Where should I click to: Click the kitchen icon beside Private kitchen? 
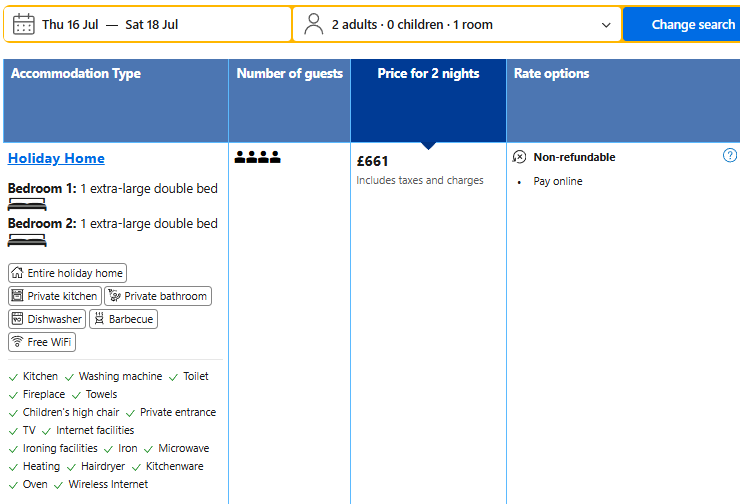click(x=17, y=295)
